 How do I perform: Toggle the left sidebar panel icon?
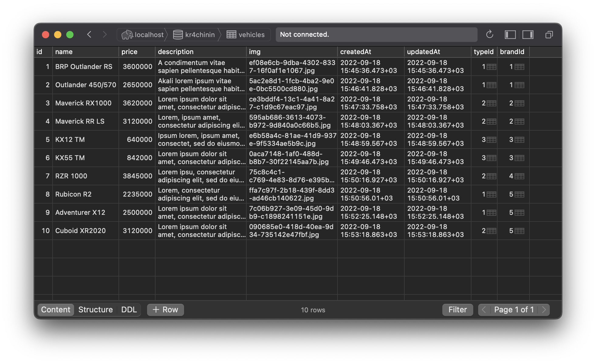[510, 35]
